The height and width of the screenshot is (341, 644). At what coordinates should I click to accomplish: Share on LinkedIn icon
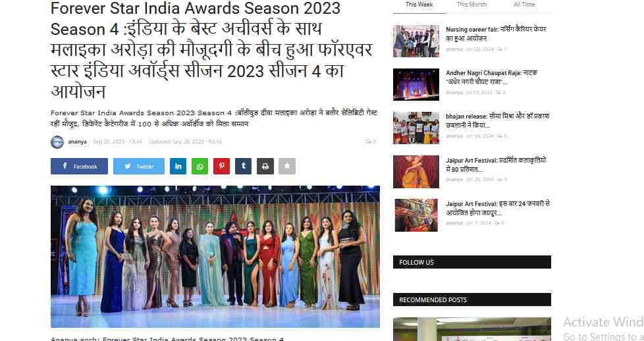click(178, 167)
